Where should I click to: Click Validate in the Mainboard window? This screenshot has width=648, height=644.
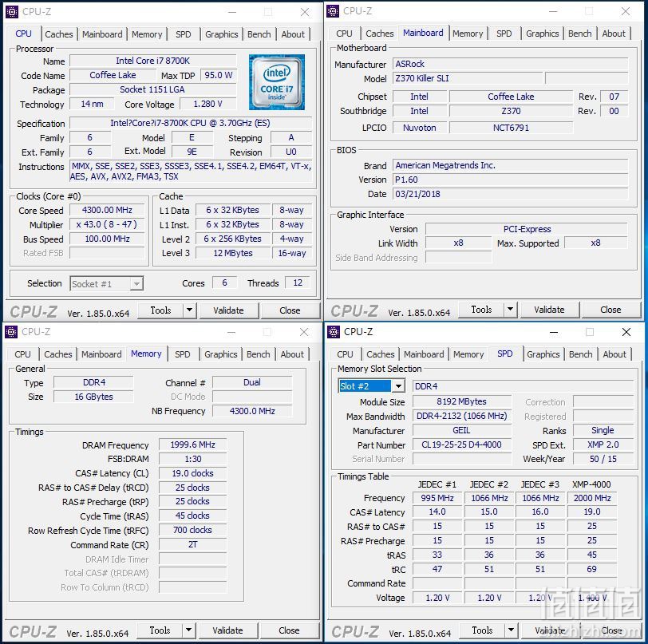pos(549,310)
